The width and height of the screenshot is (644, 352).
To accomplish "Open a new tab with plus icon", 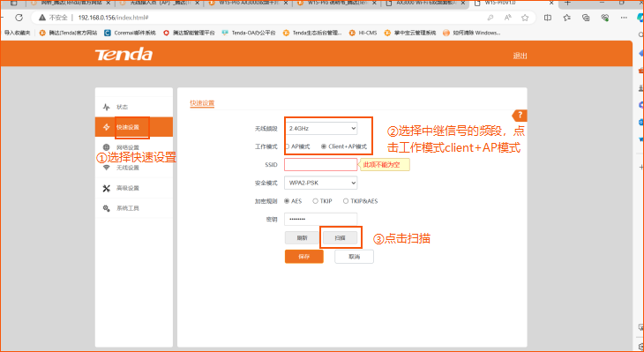I will click(x=567, y=3).
